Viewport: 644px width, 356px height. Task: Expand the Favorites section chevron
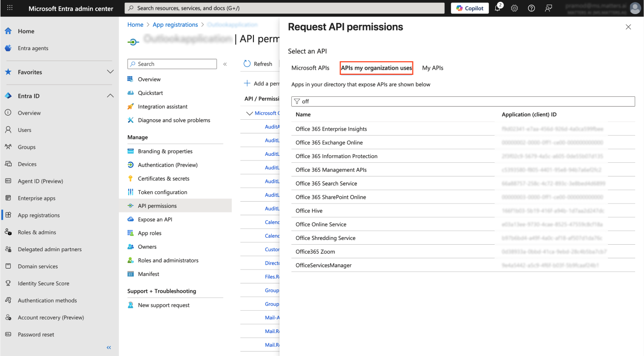pos(110,72)
